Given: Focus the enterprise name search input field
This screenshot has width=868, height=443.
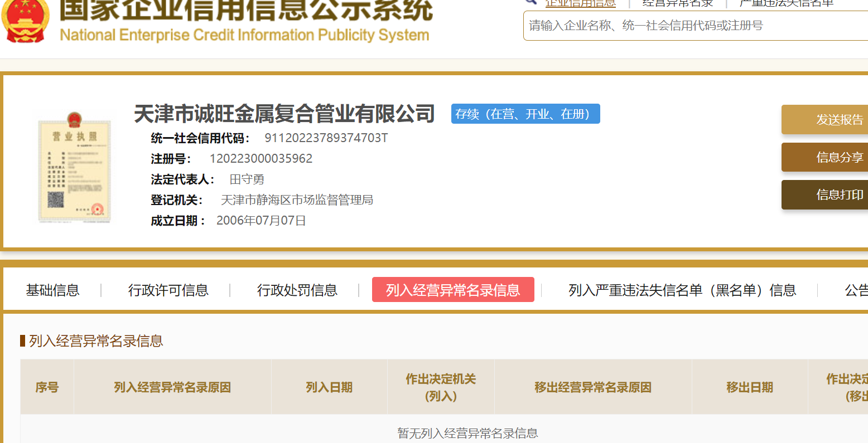Looking at the screenshot, I should click(x=696, y=26).
